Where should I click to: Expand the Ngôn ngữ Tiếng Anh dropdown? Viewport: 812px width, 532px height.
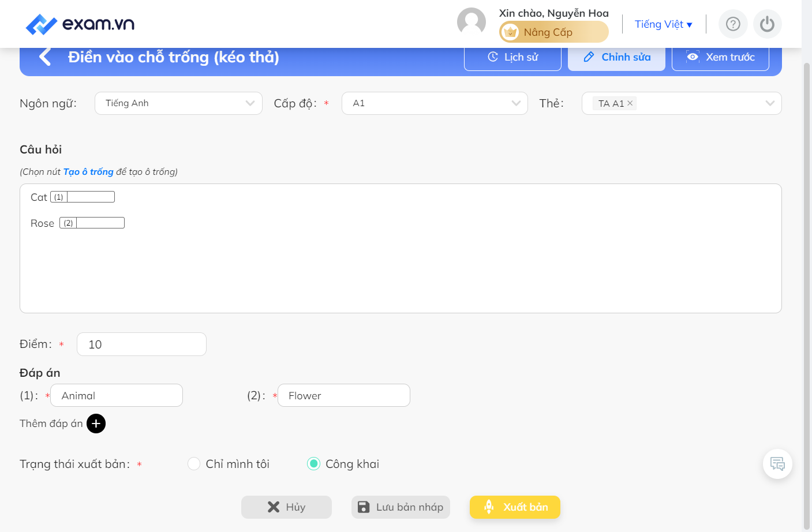point(178,103)
